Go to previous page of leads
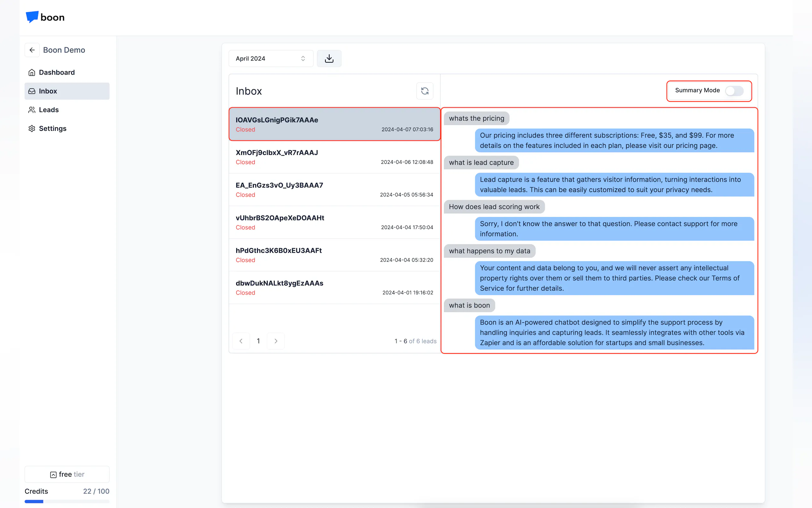The width and height of the screenshot is (812, 508). click(x=241, y=341)
